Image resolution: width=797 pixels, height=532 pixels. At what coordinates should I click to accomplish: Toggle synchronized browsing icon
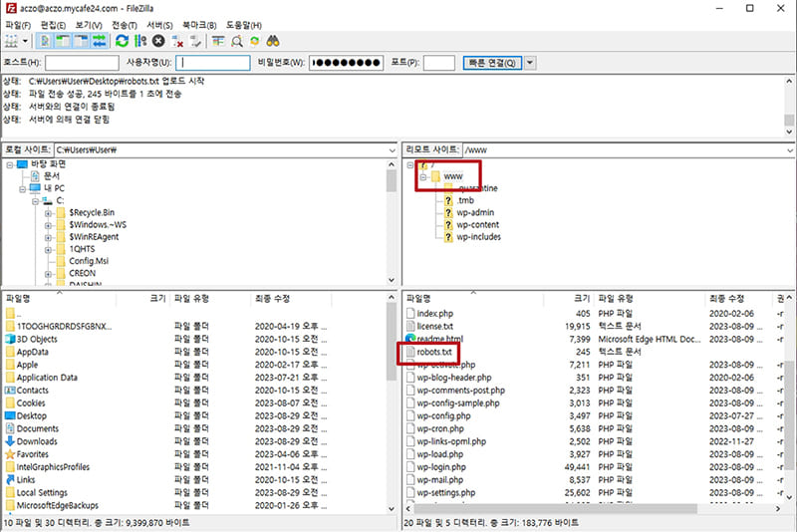[x=255, y=41]
